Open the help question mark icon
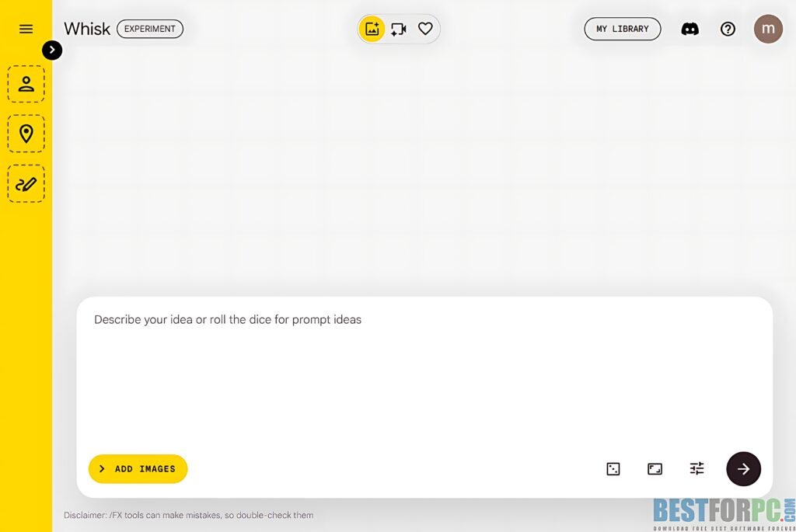 [728, 29]
